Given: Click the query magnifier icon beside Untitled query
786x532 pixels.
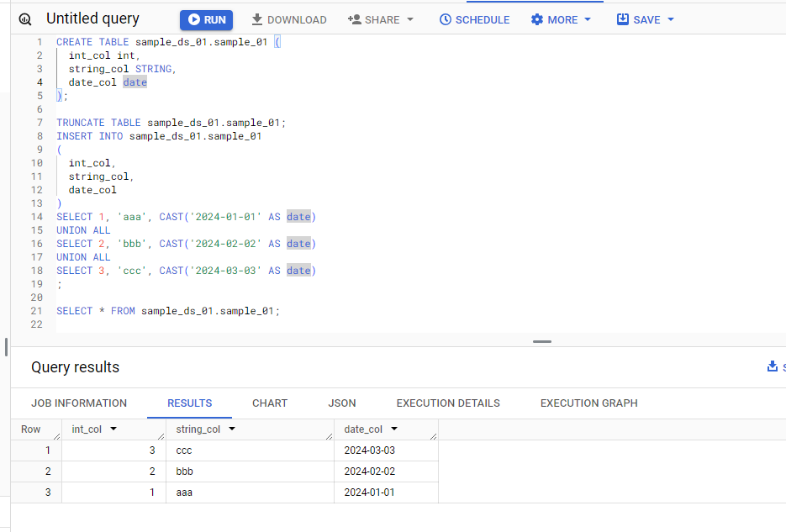Looking at the screenshot, I should 25,19.
